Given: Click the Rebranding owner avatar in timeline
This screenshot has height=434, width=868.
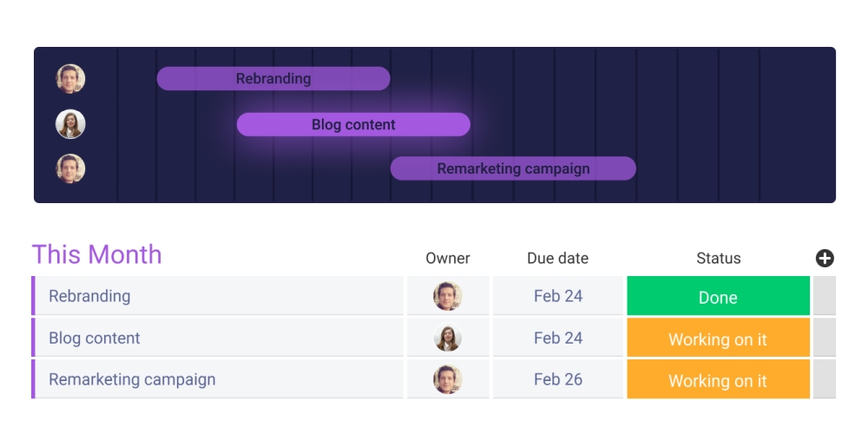Looking at the screenshot, I should 70,79.
